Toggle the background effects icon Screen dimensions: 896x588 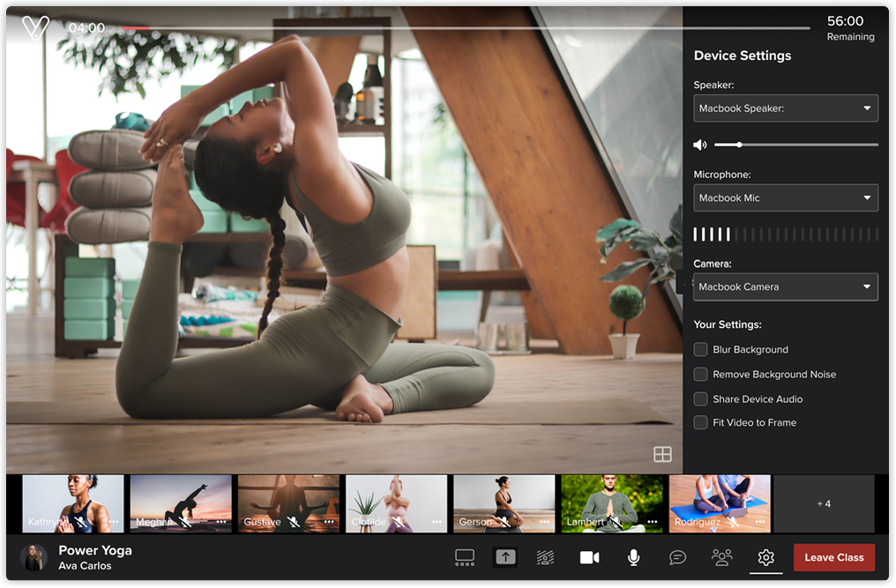545,558
